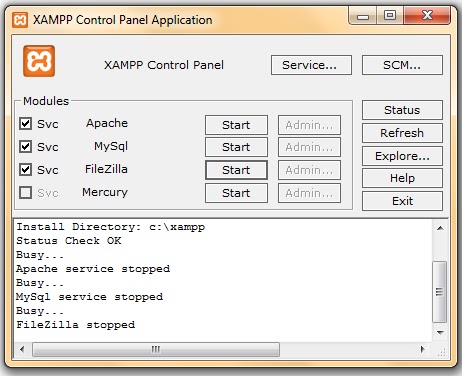Open the FileZilla Admin button
Viewport: 462px width, 376px height.
(x=309, y=170)
